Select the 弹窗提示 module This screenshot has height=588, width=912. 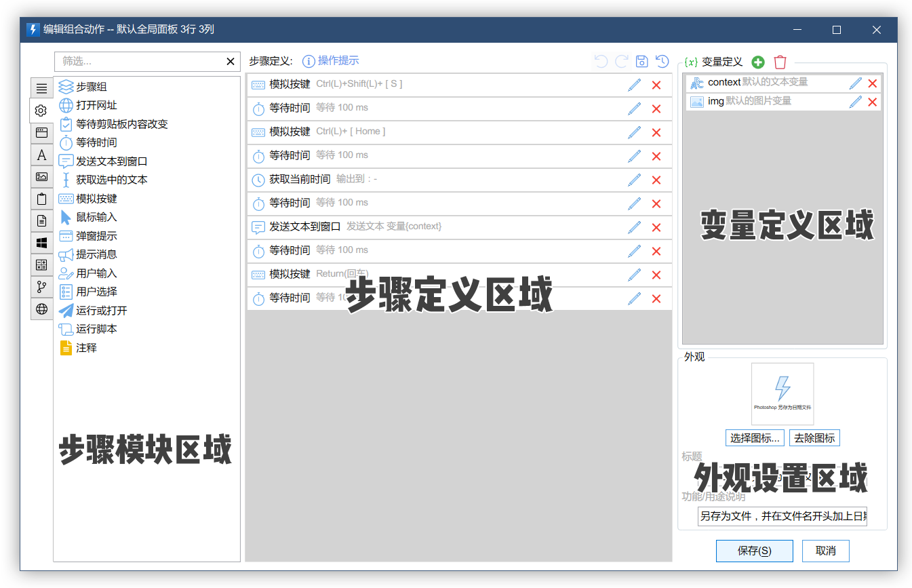[x=87, y=236]
